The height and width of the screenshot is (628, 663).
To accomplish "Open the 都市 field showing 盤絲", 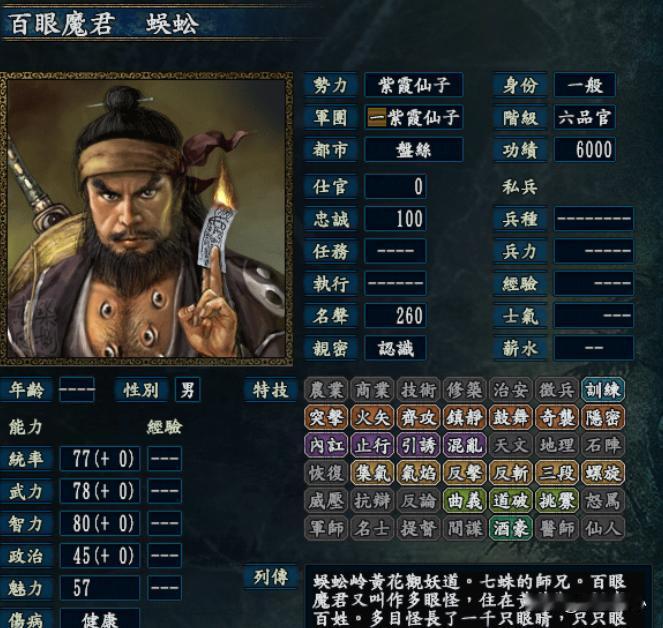I will click(414, 150).
